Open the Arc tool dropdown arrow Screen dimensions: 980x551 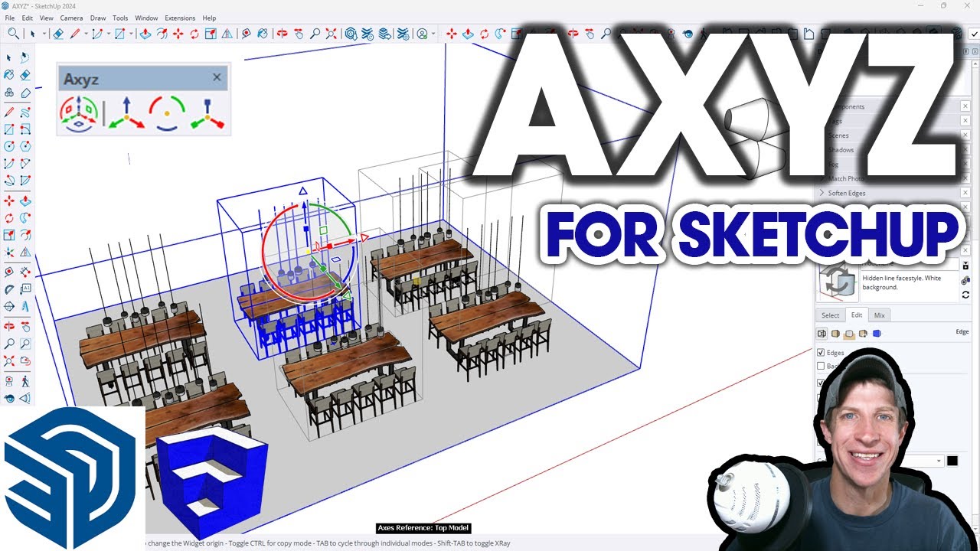(108, 34)
